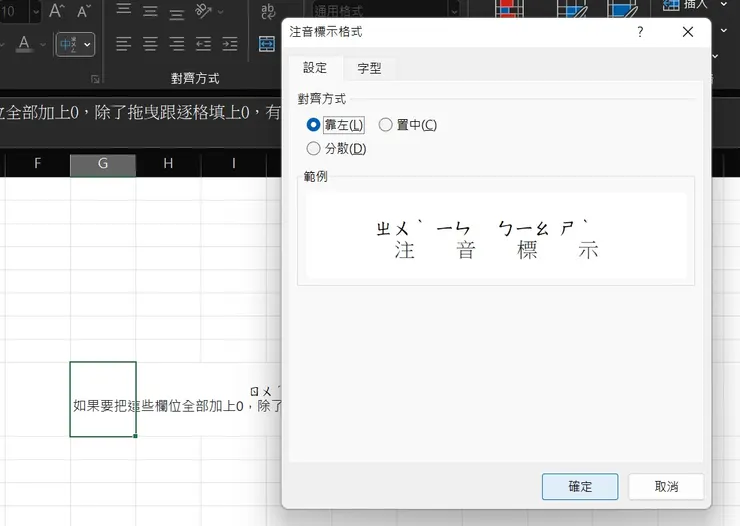Apply the font color A button

point(24,44)
